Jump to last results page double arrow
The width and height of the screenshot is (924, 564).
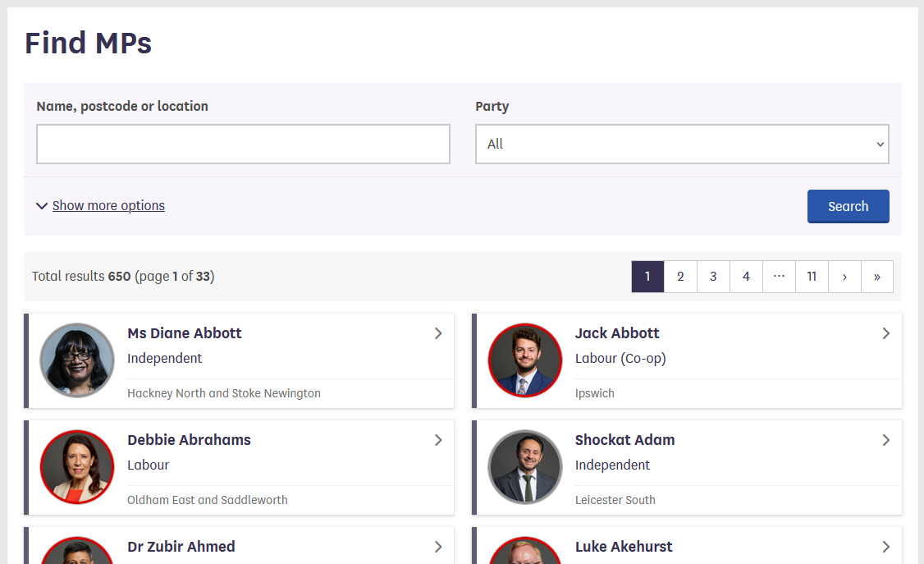click(877, 277)
